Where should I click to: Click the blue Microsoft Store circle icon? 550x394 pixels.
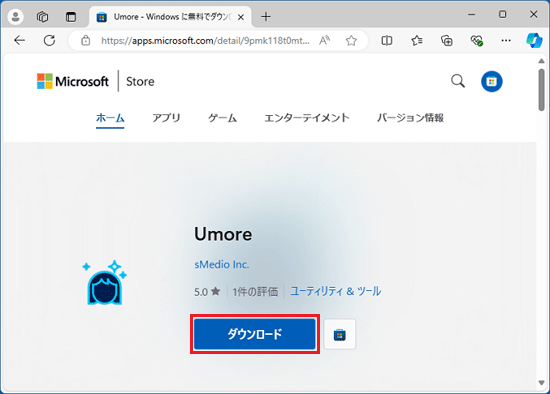491,81
